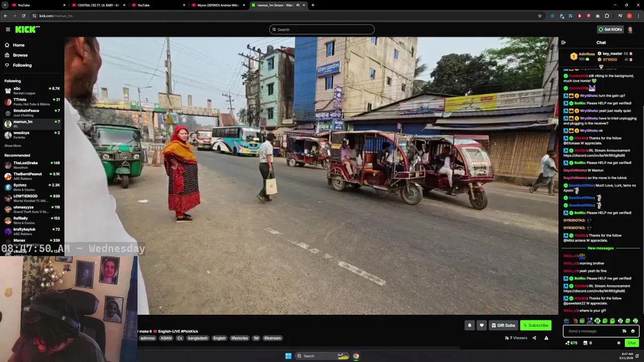This screenshot has width=644, height=362.
Task: Open the Kick hamburger sidebar menu
Action: 8,30
